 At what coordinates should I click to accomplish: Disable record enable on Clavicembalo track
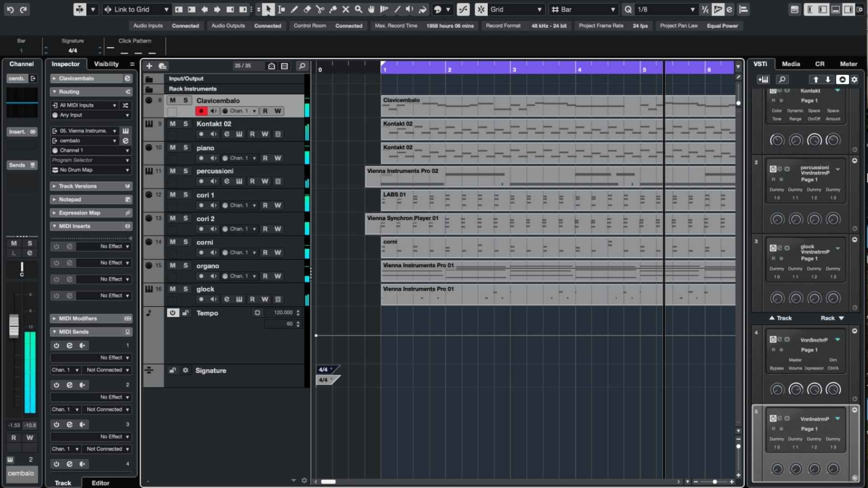coord(201,111)
